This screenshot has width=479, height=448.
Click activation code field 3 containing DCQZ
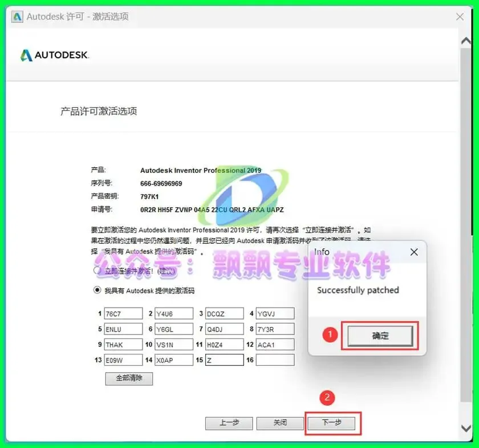[225, 313]
